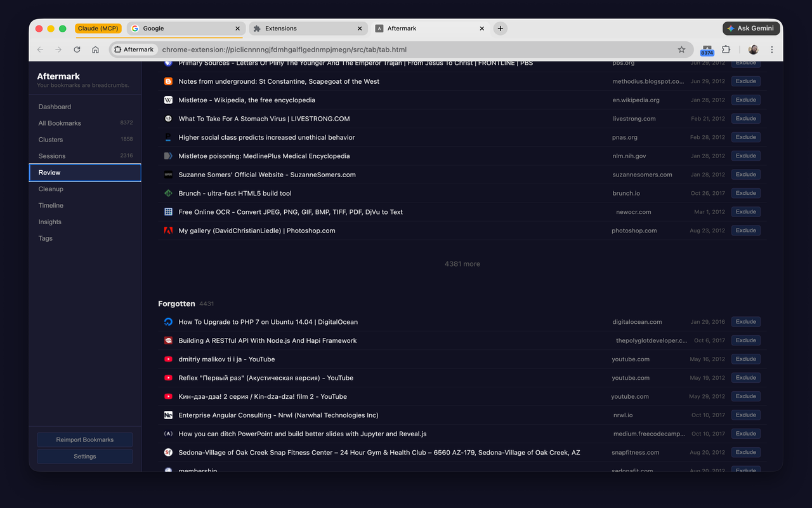Bookmark this page with the star icon

click(681, 50)
